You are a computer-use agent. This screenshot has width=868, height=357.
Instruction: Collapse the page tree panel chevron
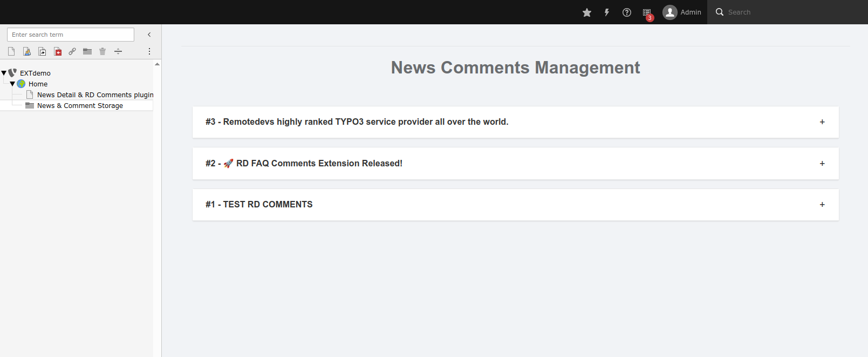click(x=149, y=35)
